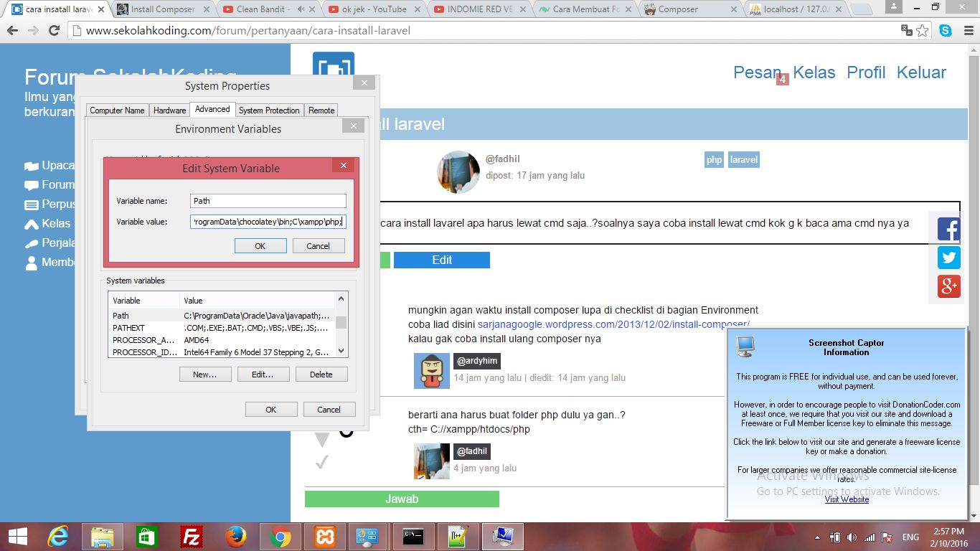Click the network signal tray icon
980x551 pixels.
pos(870,537)
